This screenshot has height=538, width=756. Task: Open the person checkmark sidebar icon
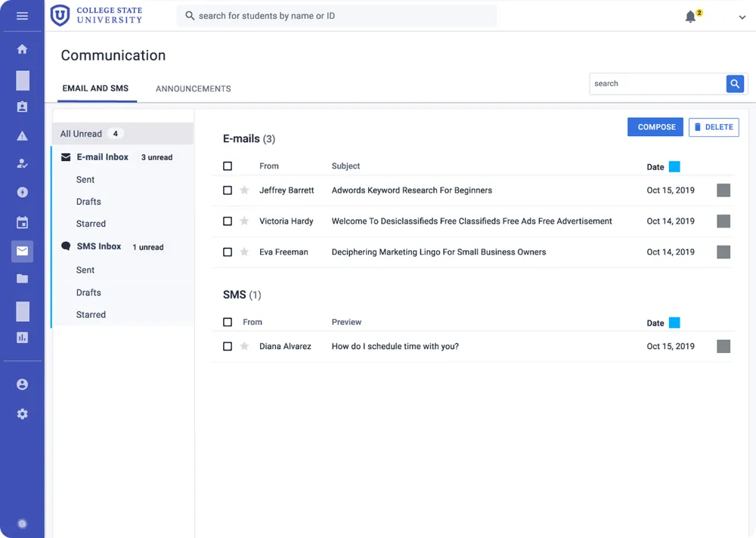[22, 164]
